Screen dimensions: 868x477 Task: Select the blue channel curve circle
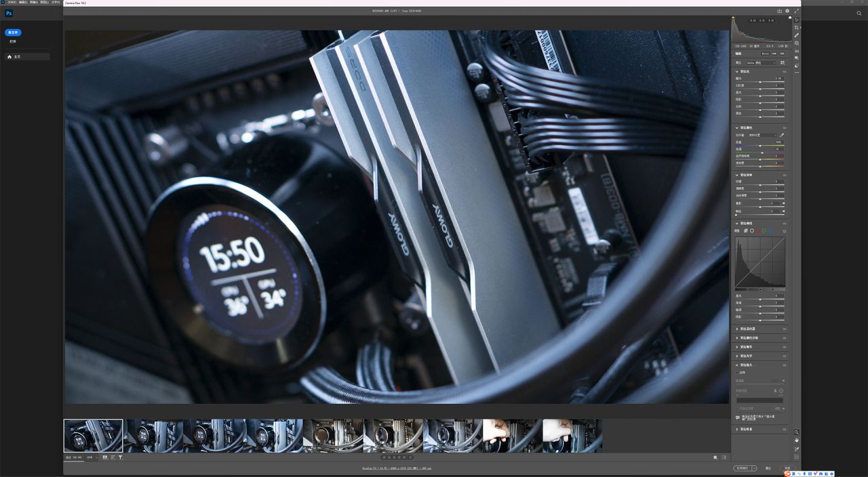click(x=770, y=231)
